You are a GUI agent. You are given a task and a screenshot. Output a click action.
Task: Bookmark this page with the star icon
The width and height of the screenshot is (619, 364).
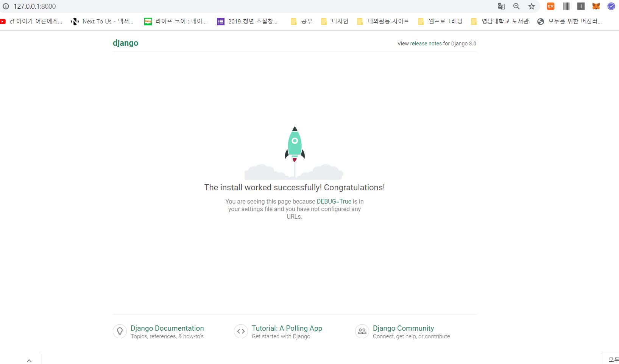click(532, 6)
